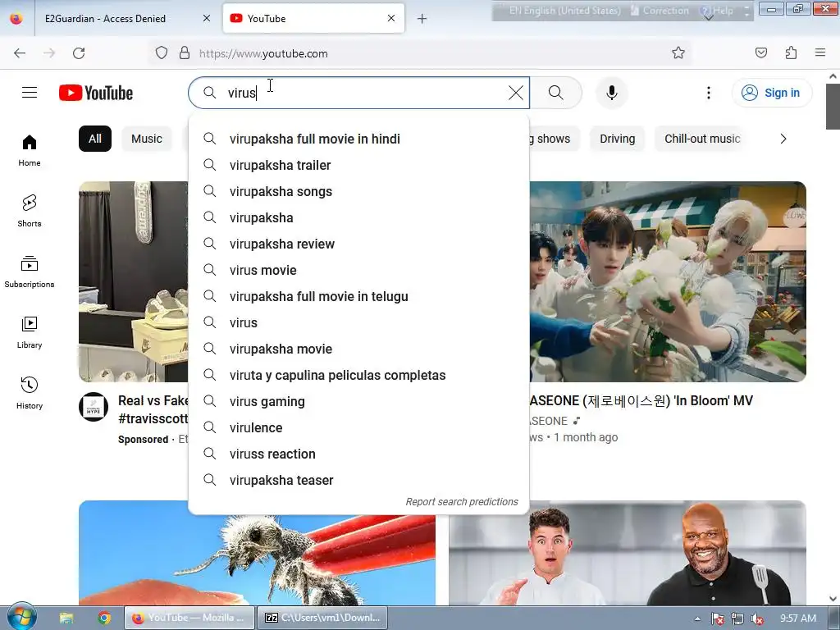Close the E2Guardian Access Denied tab

click(x=207, y=18)
